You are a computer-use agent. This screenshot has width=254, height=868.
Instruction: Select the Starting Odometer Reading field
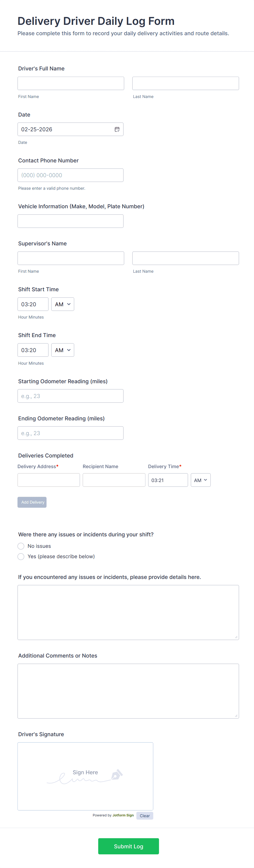(x=70, y=396)
